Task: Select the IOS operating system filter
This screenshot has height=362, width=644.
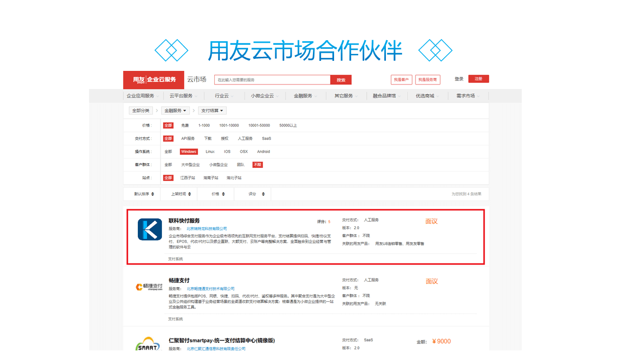Action: (x=227, y=151)
